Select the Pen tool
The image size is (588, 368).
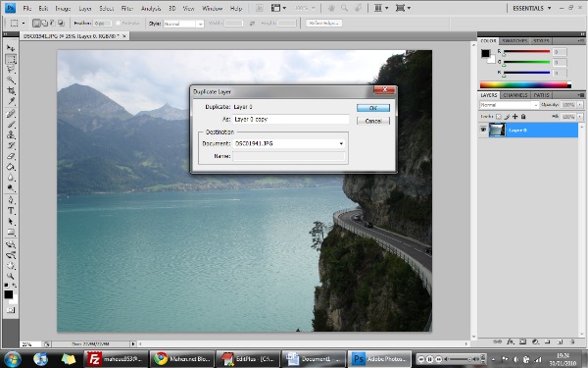click(11, 200)
